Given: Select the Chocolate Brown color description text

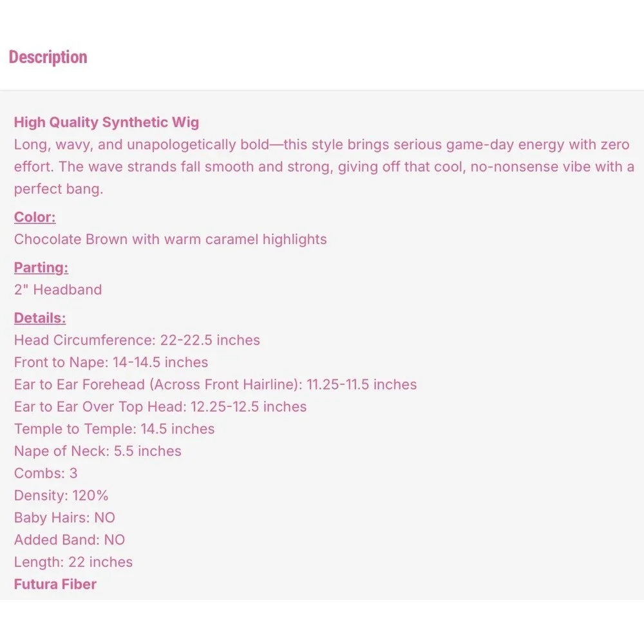Looking at the screenshot, I should (x=171, y=239).
